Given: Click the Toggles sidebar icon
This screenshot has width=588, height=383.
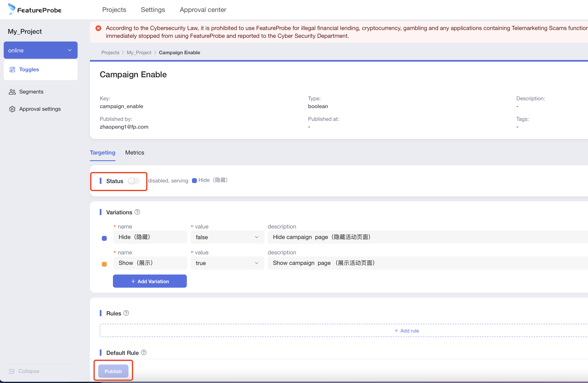Looking at the screenshot, I should click(12, 69).
